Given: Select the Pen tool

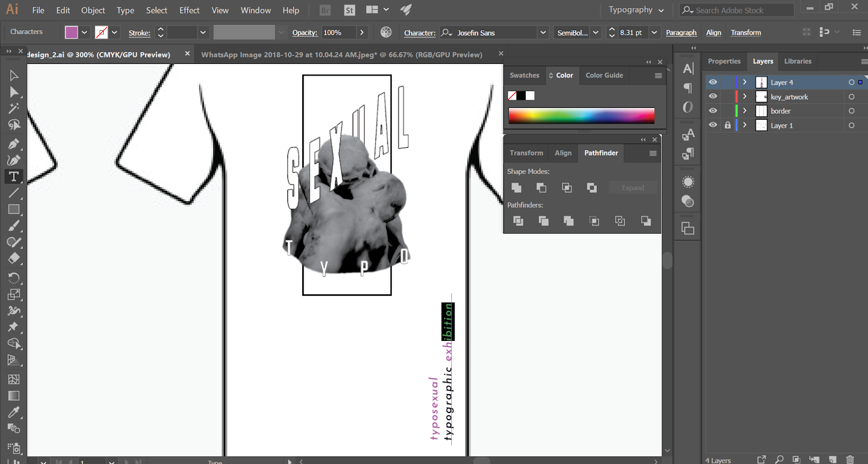Looking at the screenshot, I should (14, 144).
